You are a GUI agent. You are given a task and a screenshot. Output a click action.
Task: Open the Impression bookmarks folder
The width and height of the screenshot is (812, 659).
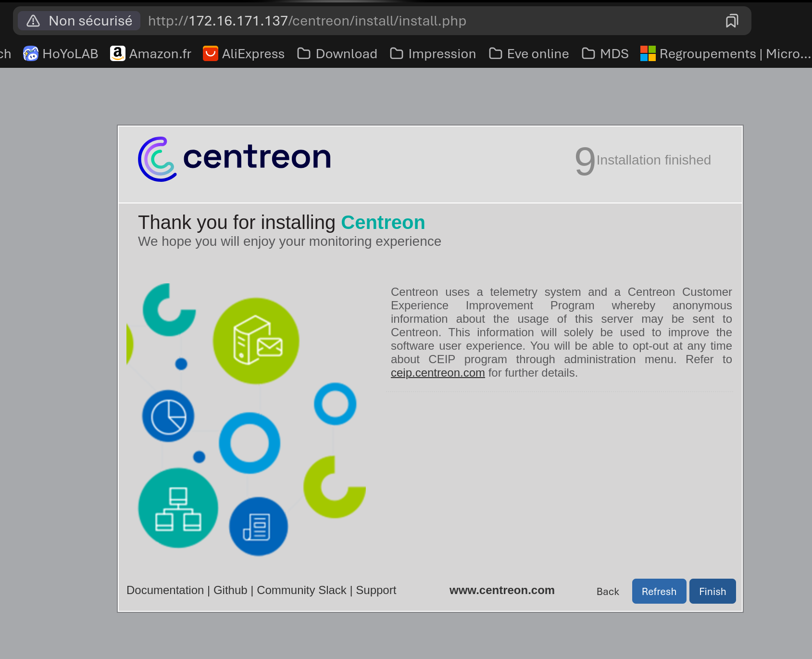click(433, 53)
